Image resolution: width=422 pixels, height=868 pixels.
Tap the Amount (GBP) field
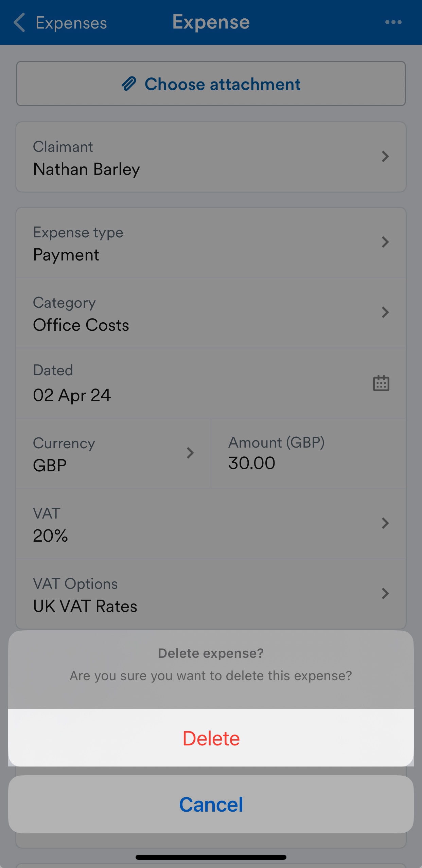tap(309, 453)
